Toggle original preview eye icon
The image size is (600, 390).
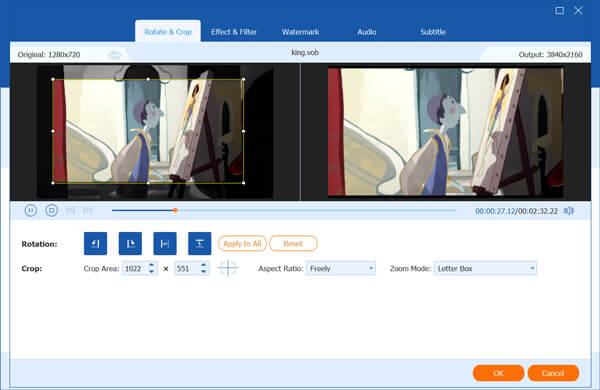tap(114, 55)
